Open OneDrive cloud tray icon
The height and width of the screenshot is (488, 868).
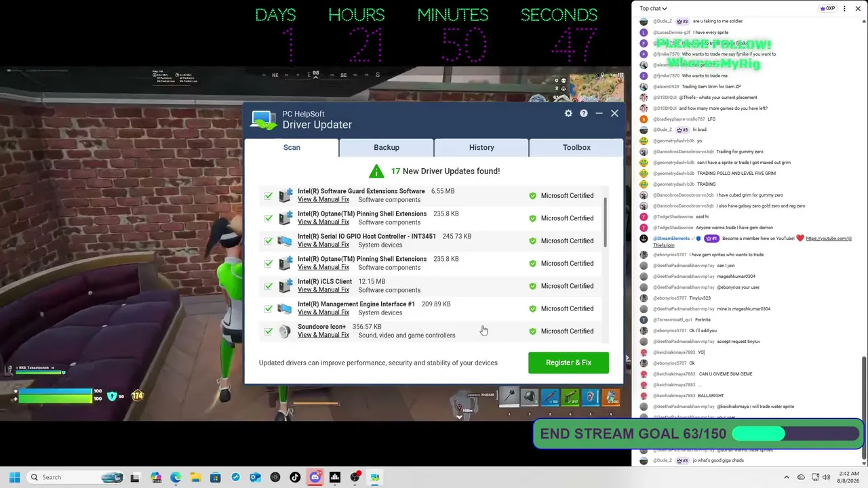801,477
